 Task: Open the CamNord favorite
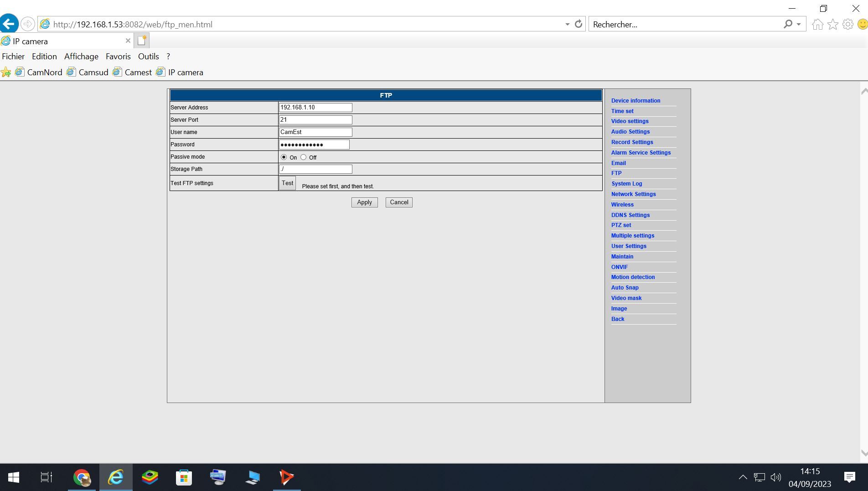(39, 72)
